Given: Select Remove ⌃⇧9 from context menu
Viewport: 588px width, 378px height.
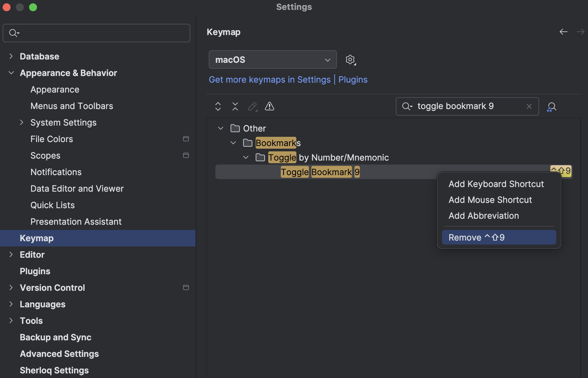Looking at the screenshot, I should point(499,238).
